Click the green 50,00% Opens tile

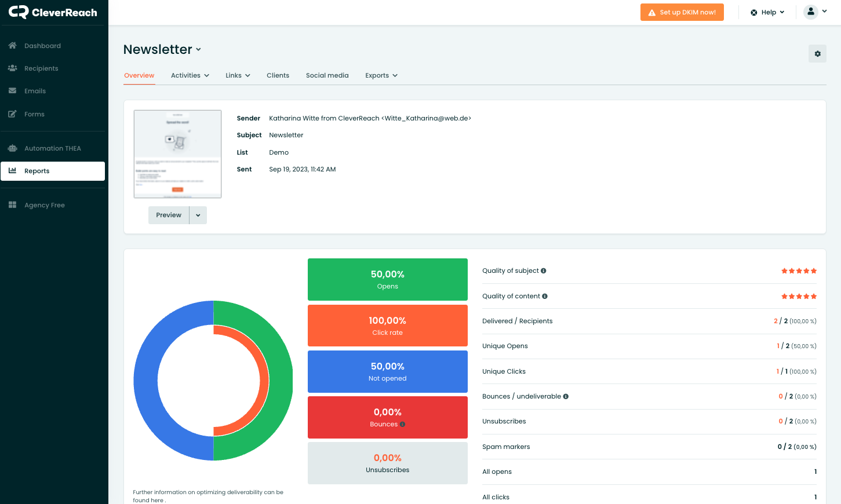(387, 279)
